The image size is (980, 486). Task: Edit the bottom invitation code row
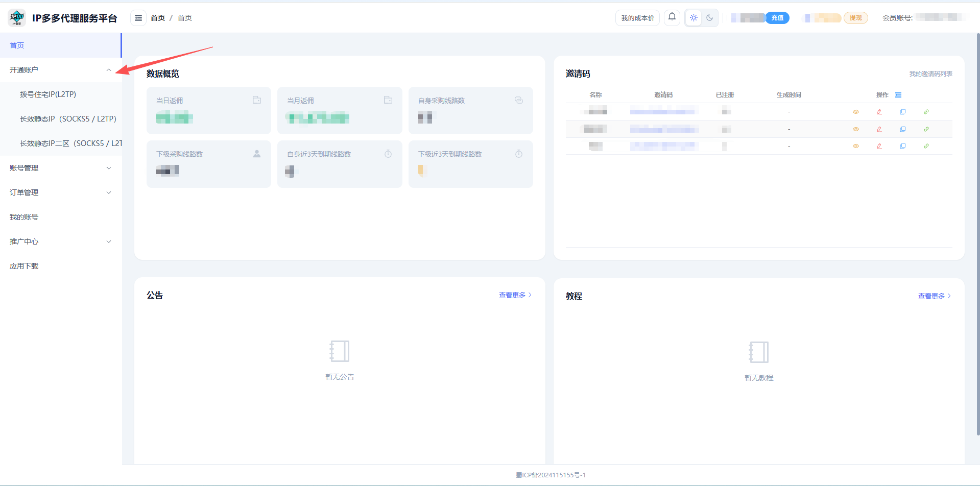tap(879, 146)
